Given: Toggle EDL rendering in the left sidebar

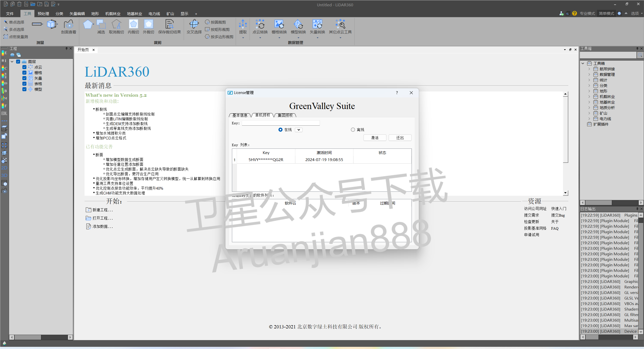Looking at the screenshot, I should [4, 113].
